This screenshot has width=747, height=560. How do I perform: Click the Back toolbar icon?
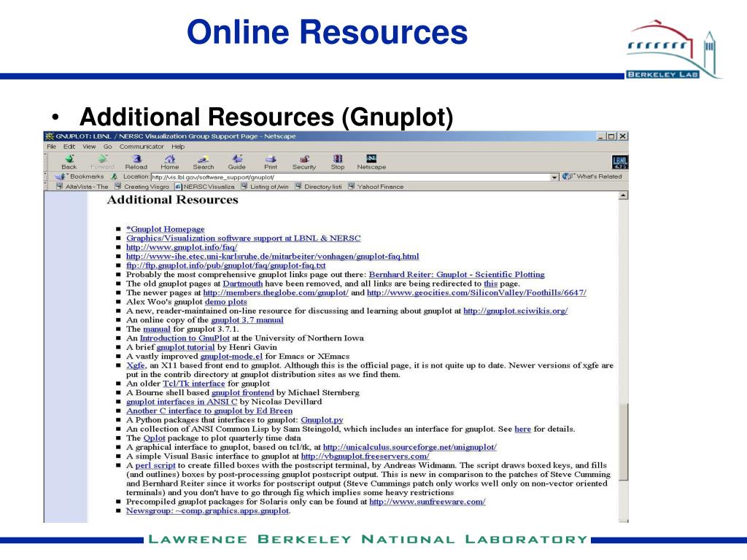[x=69, y=161]
